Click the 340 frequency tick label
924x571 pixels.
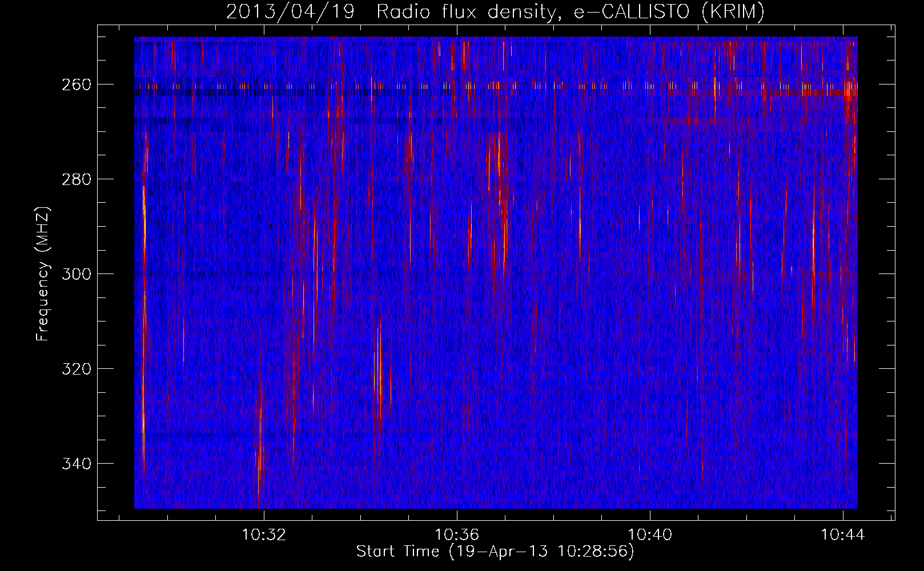(x=76, y=464)
